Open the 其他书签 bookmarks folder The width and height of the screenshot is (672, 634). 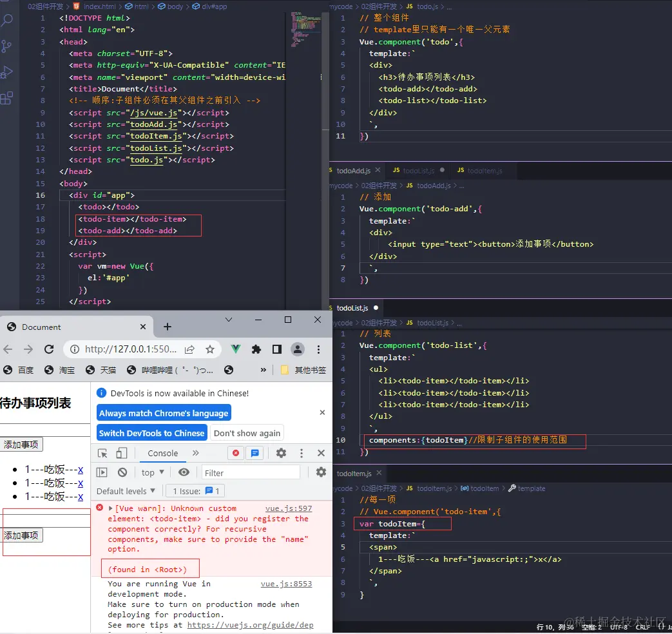coord(303,370)
